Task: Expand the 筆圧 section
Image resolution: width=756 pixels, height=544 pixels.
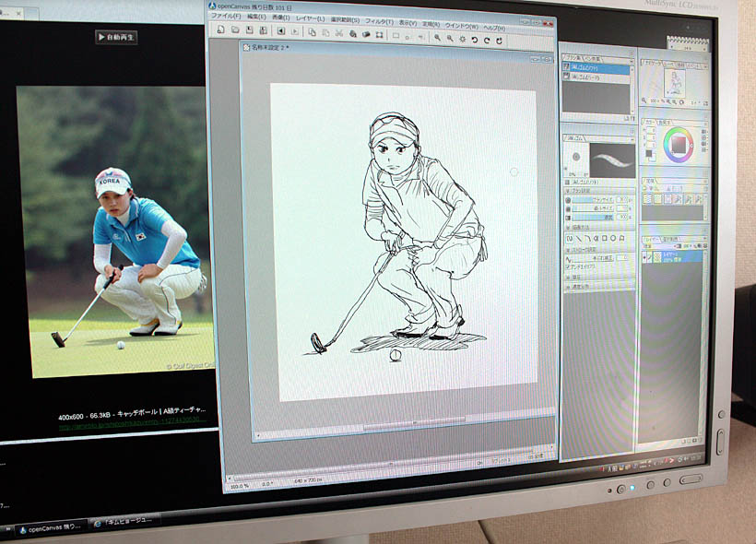Action: click(568, 278)
